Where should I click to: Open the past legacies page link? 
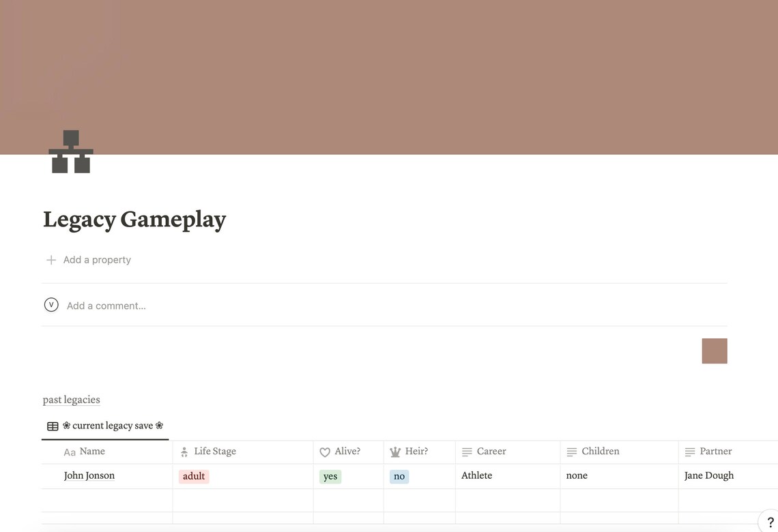[x=71, y=399]
